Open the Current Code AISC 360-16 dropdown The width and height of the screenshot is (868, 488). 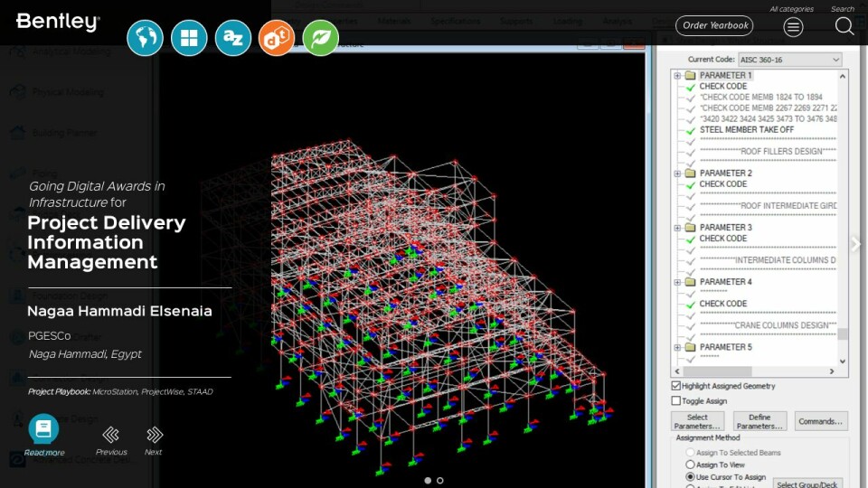point(790,60)
